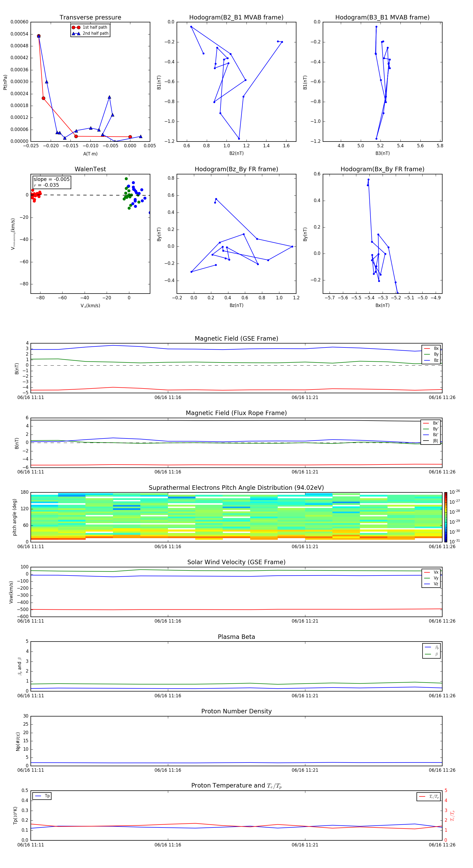
Task: Click the '06/16 11:21' tick under Plasma Beta panel
Action: (305, 696)
